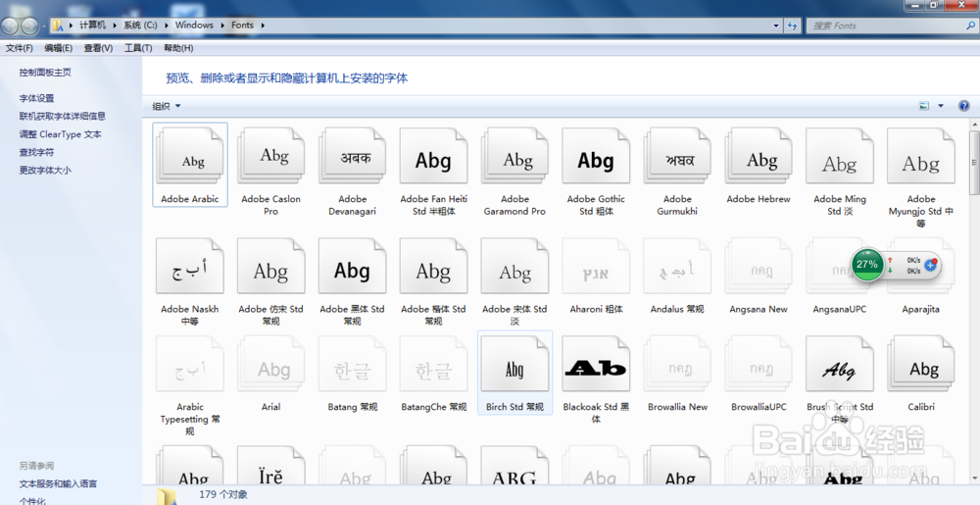980x505 pixels.
Task: Click the refresh address button
Action: (x=793, y=25)
